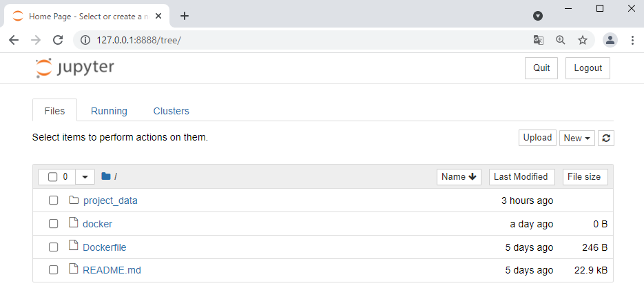View site information icon in address bar
This screenshot has width=644, height=299.
click(x=85, y=40)
